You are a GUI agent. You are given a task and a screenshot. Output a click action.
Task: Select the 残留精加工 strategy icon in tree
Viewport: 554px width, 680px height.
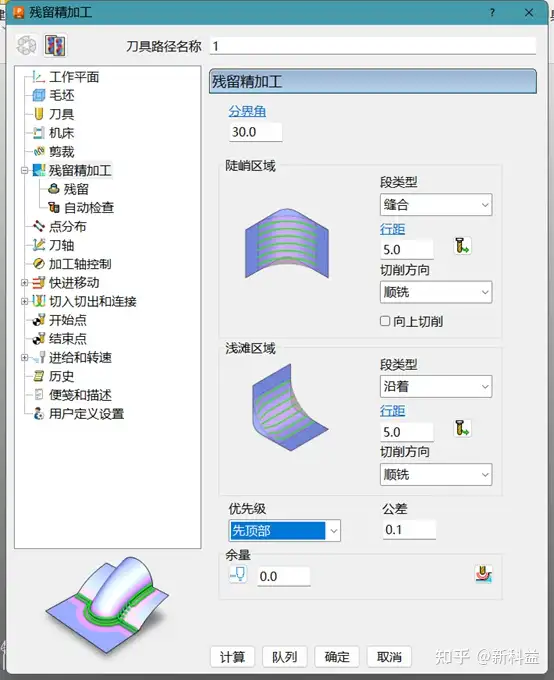(x=39, y=170)
